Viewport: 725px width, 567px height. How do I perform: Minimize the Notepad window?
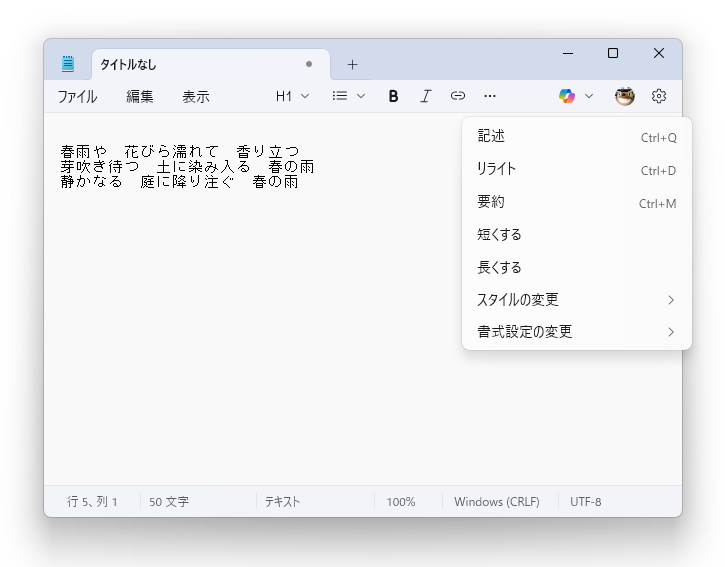pyautogui.click(x=568, y=54)
